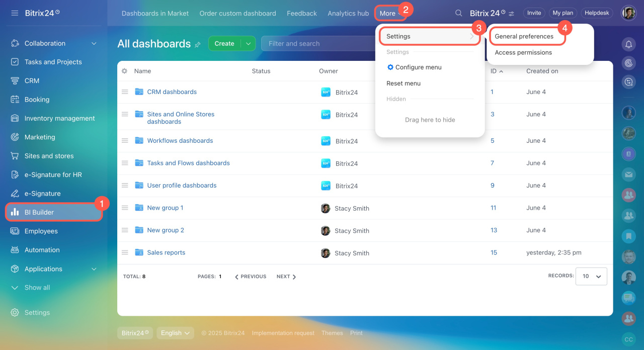Click the CRM funnel icon in sidebar
Screen dimensions: 644x350
pos(15,80)
